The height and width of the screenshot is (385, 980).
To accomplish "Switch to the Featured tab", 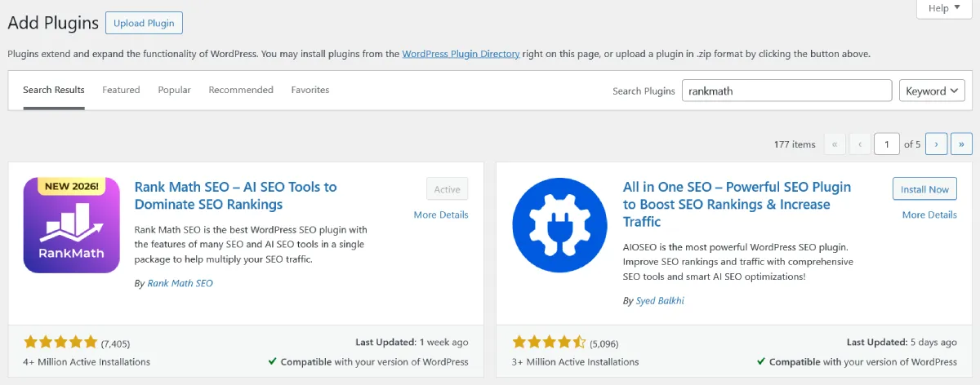I will click(121, 90).
